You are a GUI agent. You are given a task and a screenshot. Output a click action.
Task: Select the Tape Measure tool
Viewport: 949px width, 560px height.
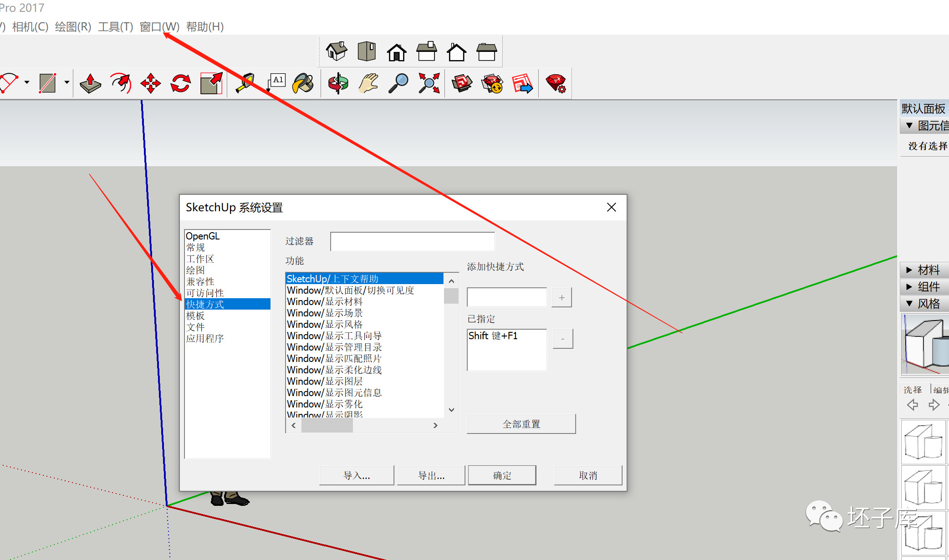pyautogui.click(x=246, y=83)
